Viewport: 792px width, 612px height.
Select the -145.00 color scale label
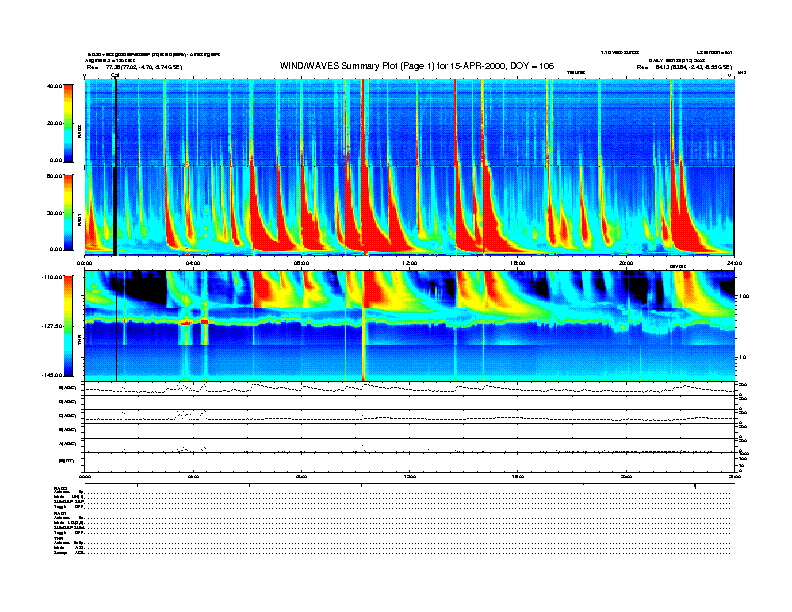pos(52,375)
